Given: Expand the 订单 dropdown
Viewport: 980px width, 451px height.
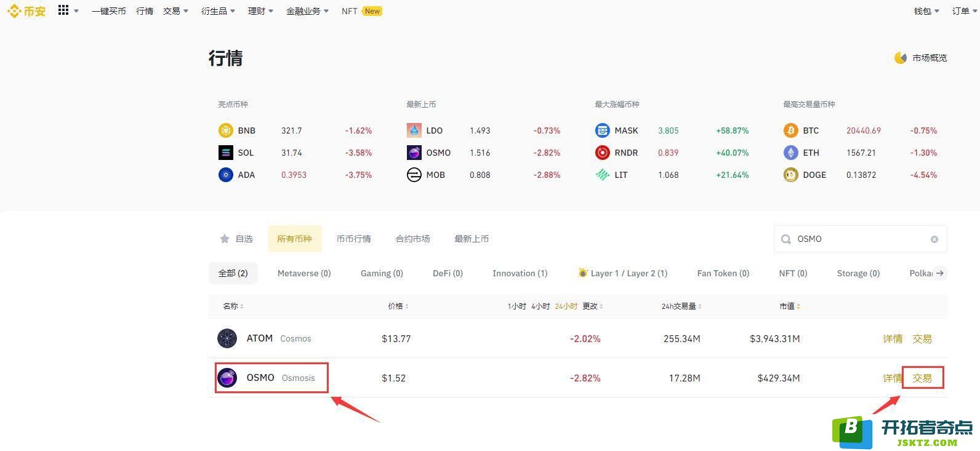Looking at the screenshot, I should point(964,11).
